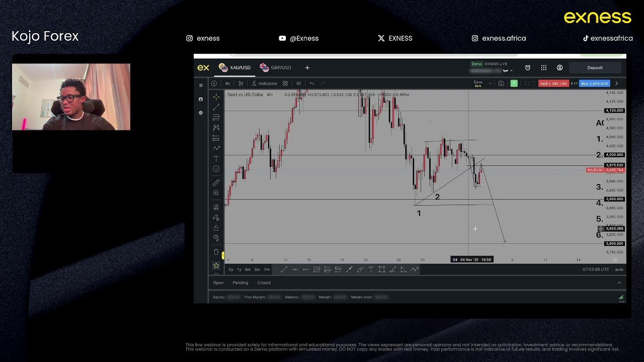Open the Indicators dialog
Image resolution: width=644 pixels, height=362 pixels.
click(x=264, y=83)
